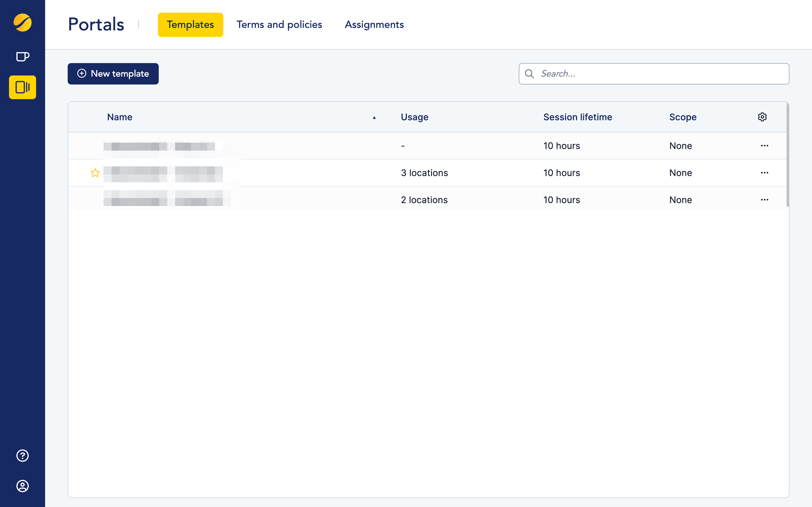Select the Templates tab
The image size is (812, 507).
point(190,25)
